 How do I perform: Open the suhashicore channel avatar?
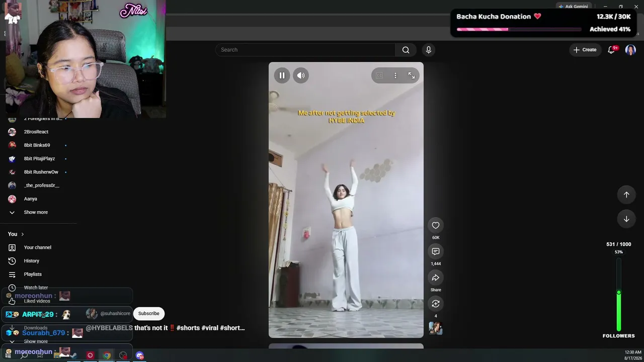tap(92, 313)
